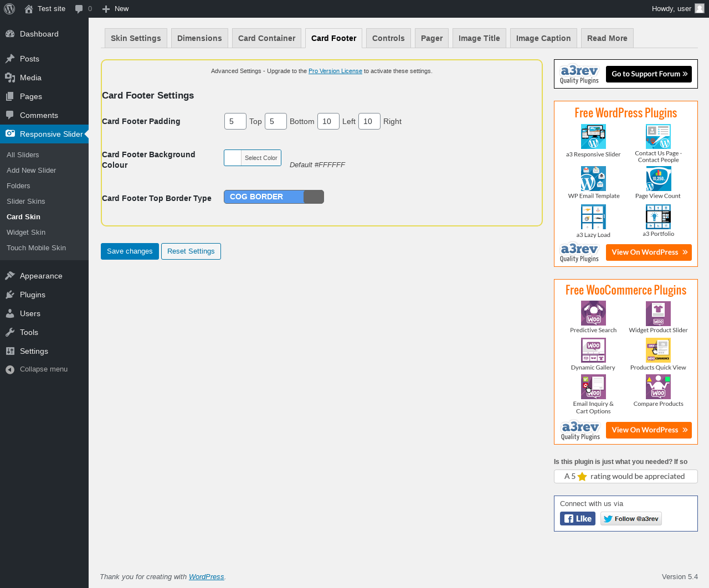Screen dimensions: 709x588
Task: Click the Predictive Search WooCommerce icon
Action: coord(593,313)
